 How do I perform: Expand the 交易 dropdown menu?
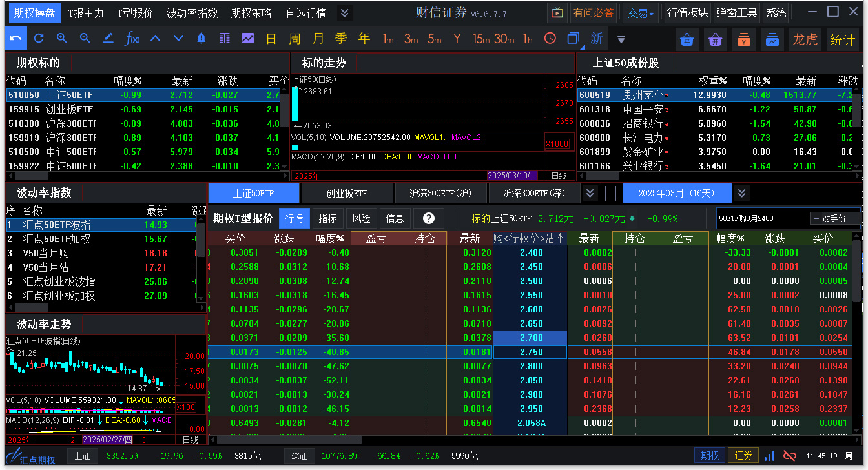pyautogui.click(x=640, y=12)
